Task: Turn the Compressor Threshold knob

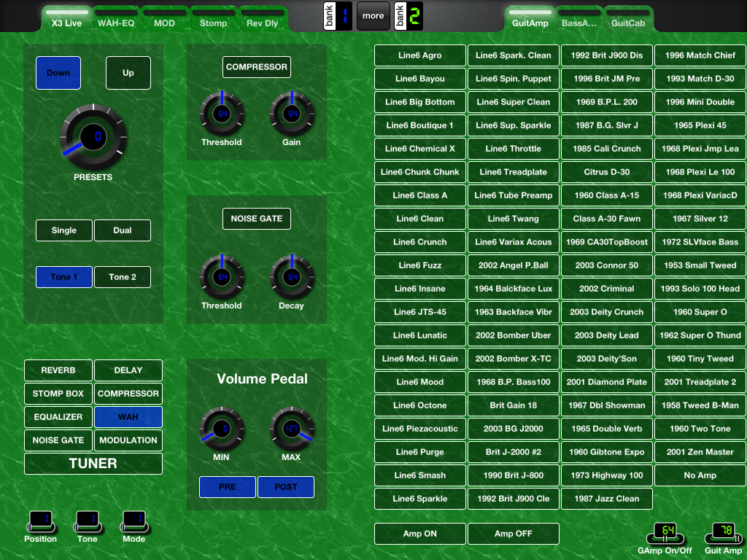Action: (x=222, y=114)
